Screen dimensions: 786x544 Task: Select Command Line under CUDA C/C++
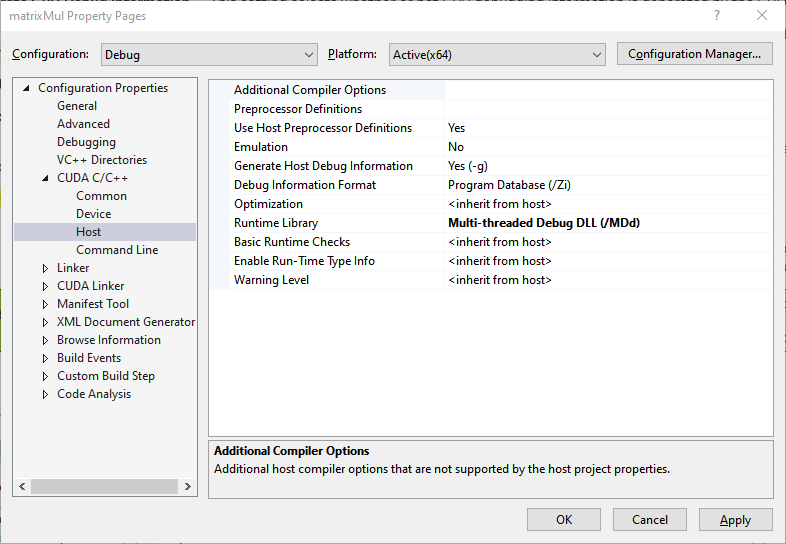point(117,250)
